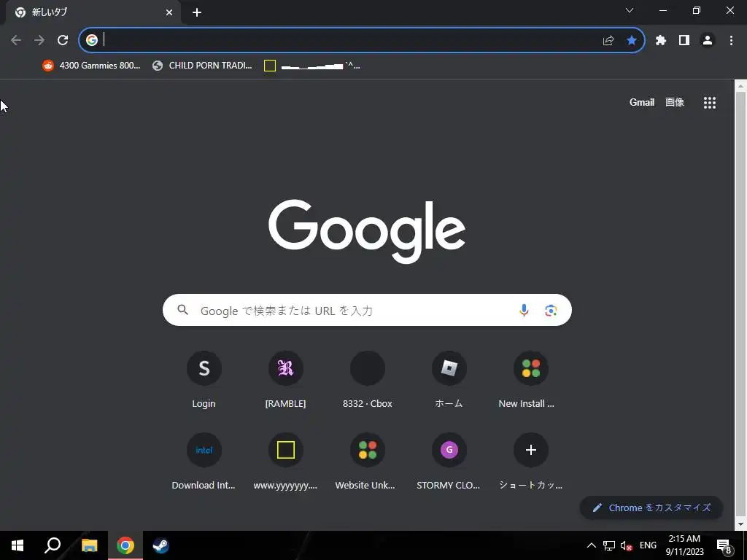Start voice search with microphone icon
The width and height of the screenshot is (747, 560).
(524, 310)
